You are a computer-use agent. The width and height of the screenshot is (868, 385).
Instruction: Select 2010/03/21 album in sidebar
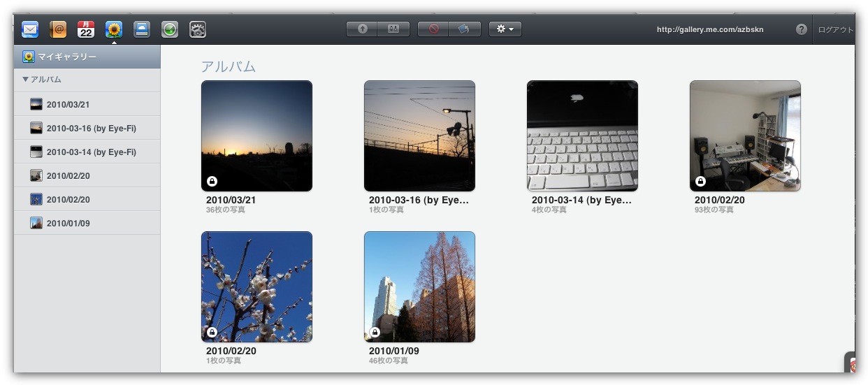[68, 105]
